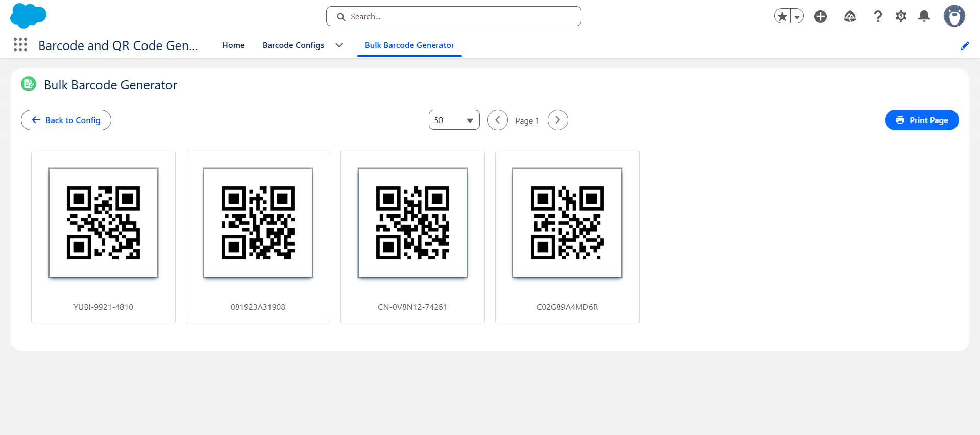Go to the previous page arrow
The image size is (980, 435).
pyautogui.click(x=498, y=120)
